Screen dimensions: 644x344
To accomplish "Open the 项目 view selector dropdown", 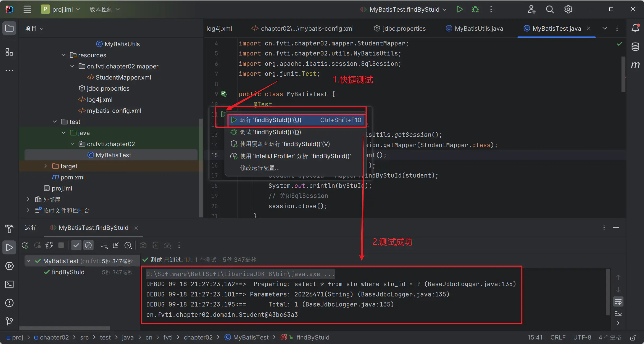I will [34, 28].
